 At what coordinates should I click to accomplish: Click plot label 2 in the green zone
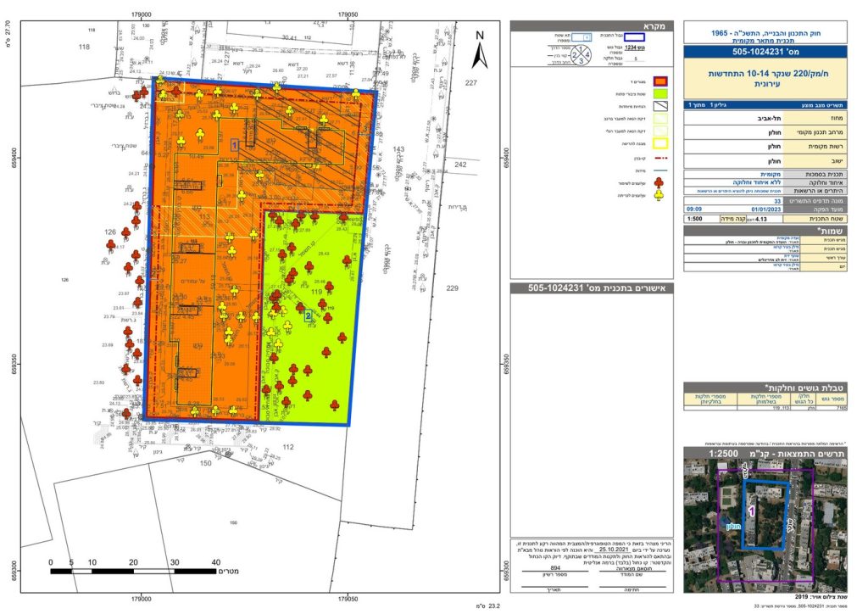coord(309,315)
